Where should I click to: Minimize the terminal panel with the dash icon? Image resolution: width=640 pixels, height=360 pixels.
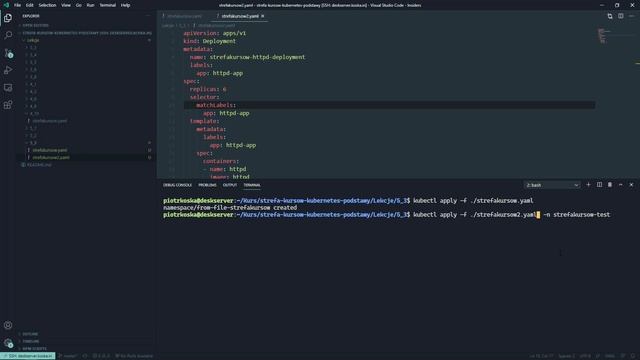620,185
